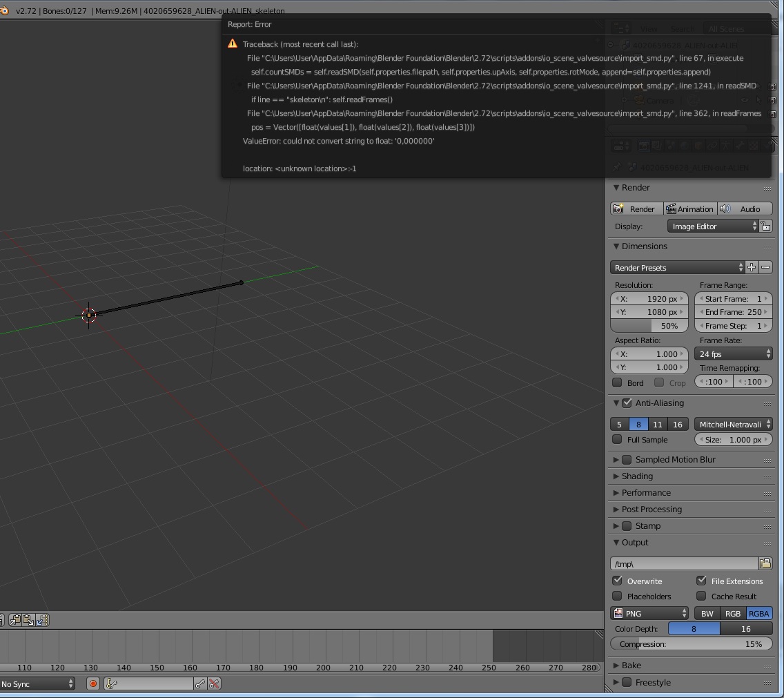Toggle the Anti-Aliasing checkbox
This screenshot has width=784, height=698.
[x=627, y=403]
